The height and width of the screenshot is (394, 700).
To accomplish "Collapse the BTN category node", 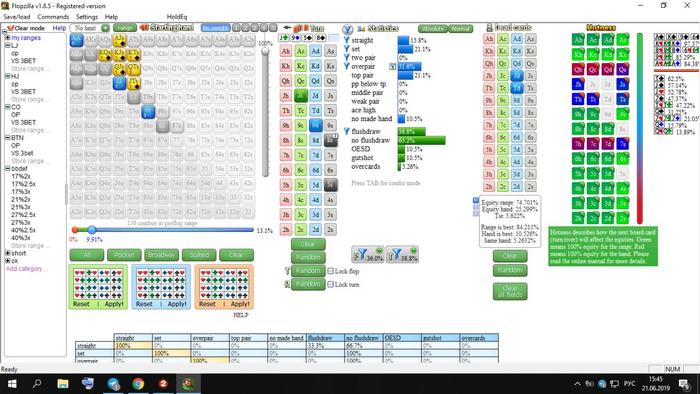I will click(x=8, y=138).
